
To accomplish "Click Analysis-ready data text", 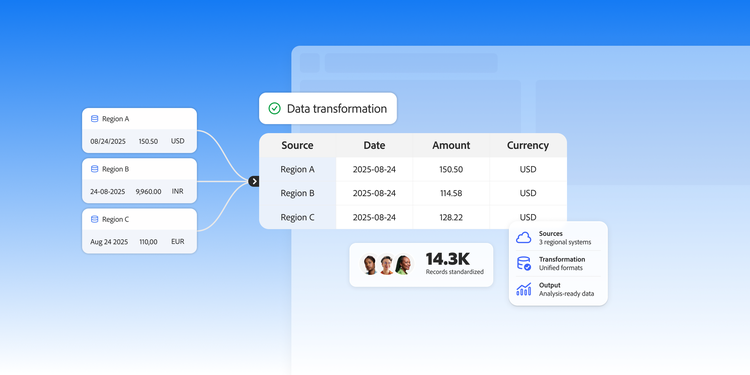I will click(566, 294).
